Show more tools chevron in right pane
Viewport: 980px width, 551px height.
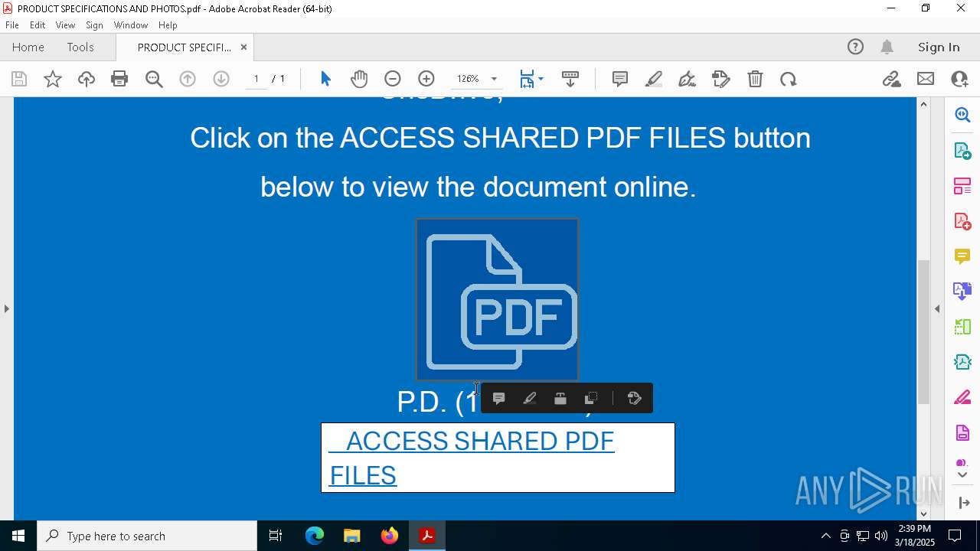click(x=962, y=475)
